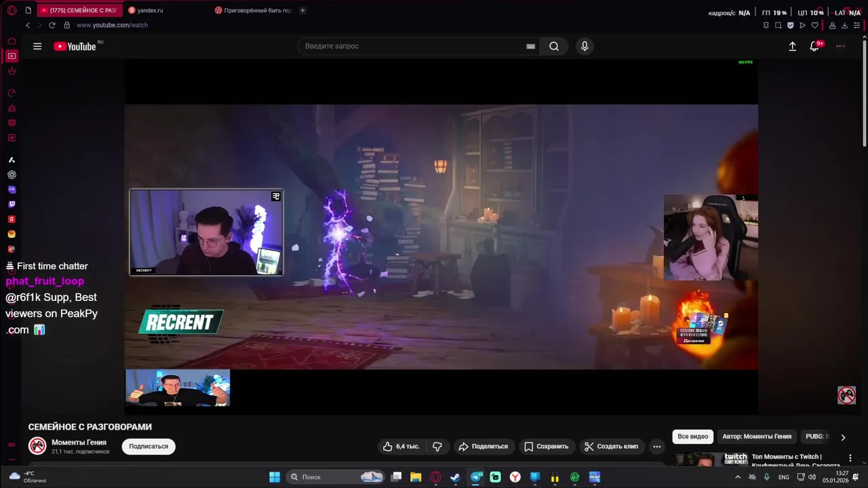The height and width of the screenshot is (488, 868).
Task: Open the YouTube guide hamburger menu
Action: coord(37,46)
